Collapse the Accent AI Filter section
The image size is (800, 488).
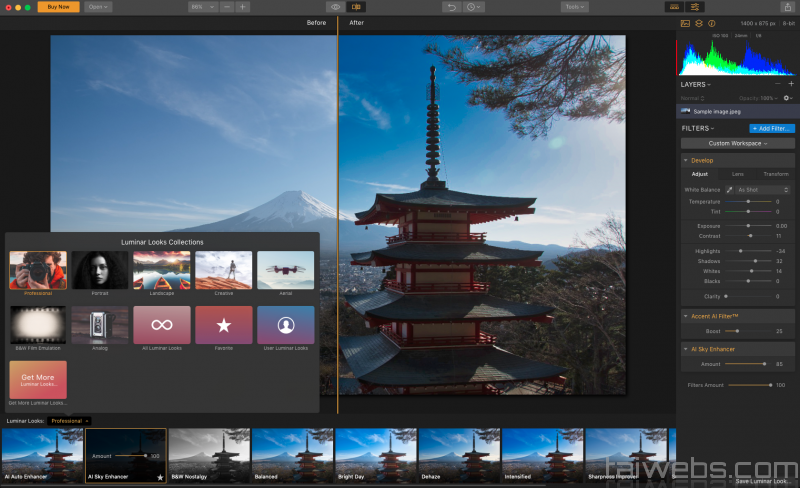[686, 316]
